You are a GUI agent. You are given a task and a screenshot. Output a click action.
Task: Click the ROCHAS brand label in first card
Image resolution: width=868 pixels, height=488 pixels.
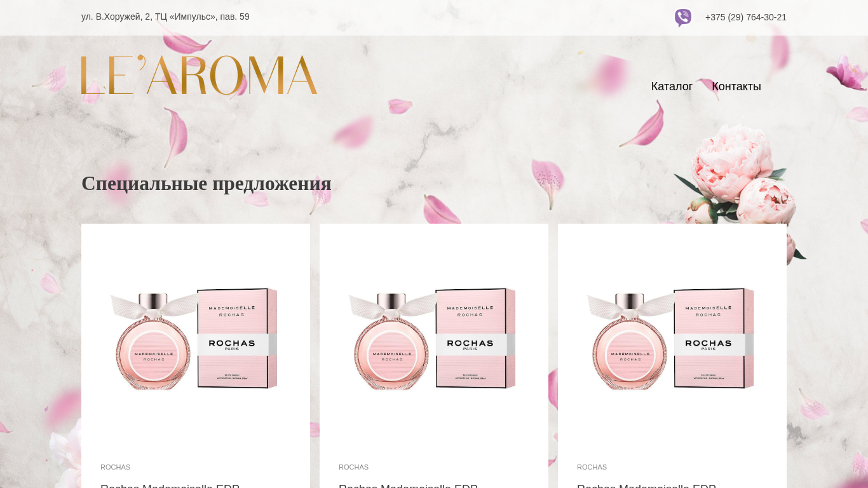115,467
